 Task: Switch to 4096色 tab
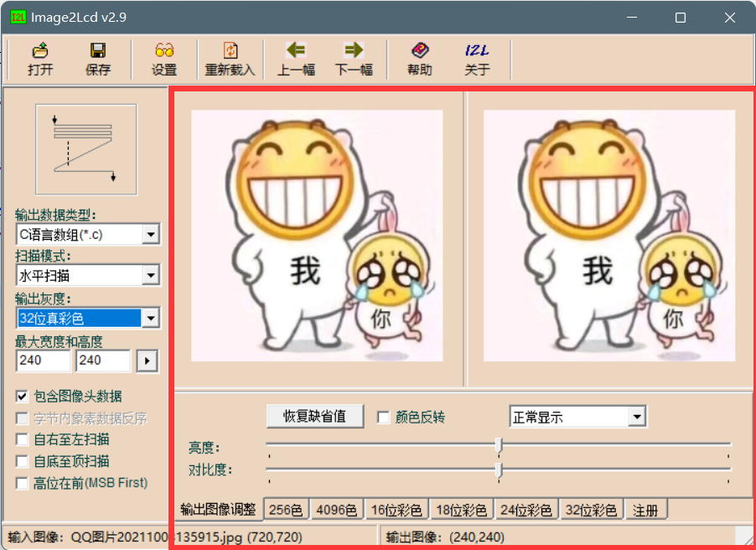(x=337, y=510)
